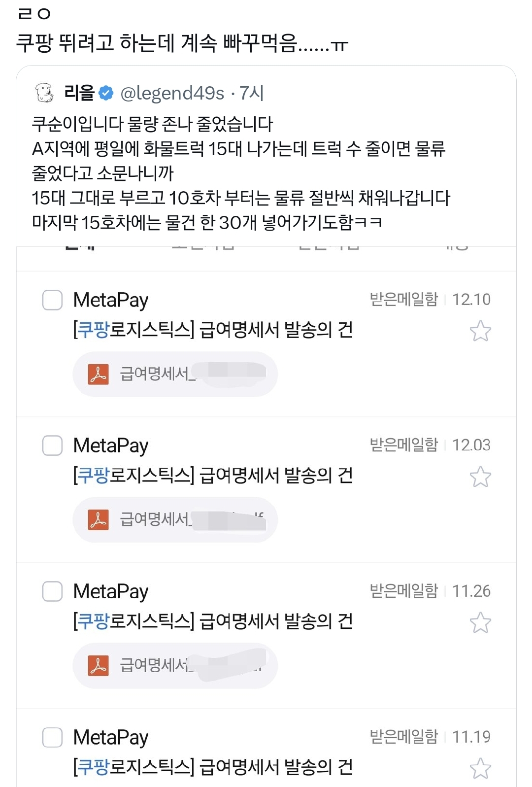Screen dimensions: 532x787
Task: Open 12.03 email subject 급여명세서 발송의 건
Action: [213, 476]
